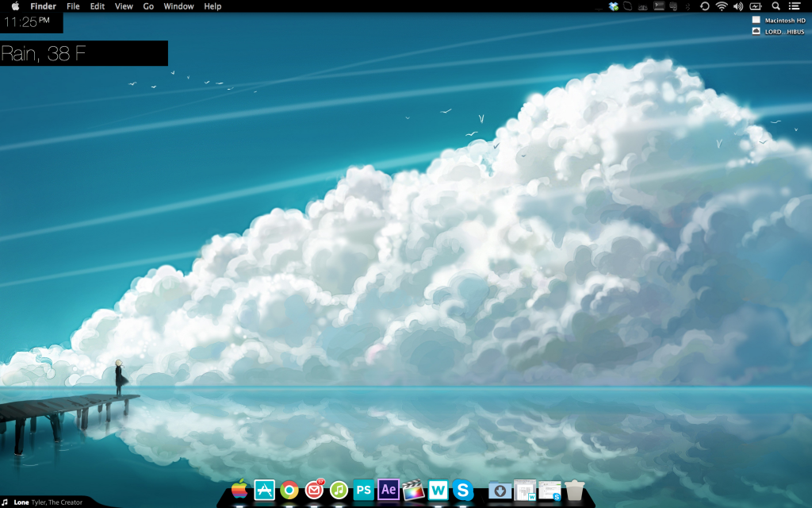Open the File menu
The image size is (812, 508).
tap(73, 6)
